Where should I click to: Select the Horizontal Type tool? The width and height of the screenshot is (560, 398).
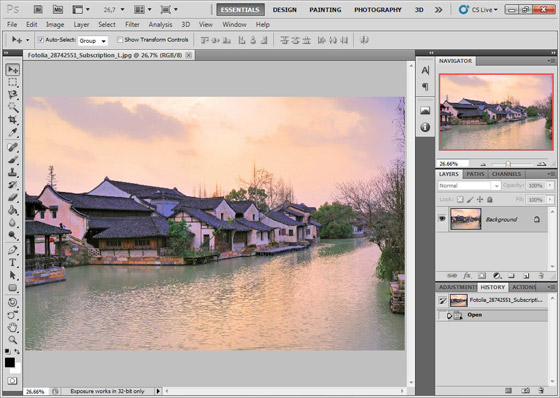[x=12, y=263]
